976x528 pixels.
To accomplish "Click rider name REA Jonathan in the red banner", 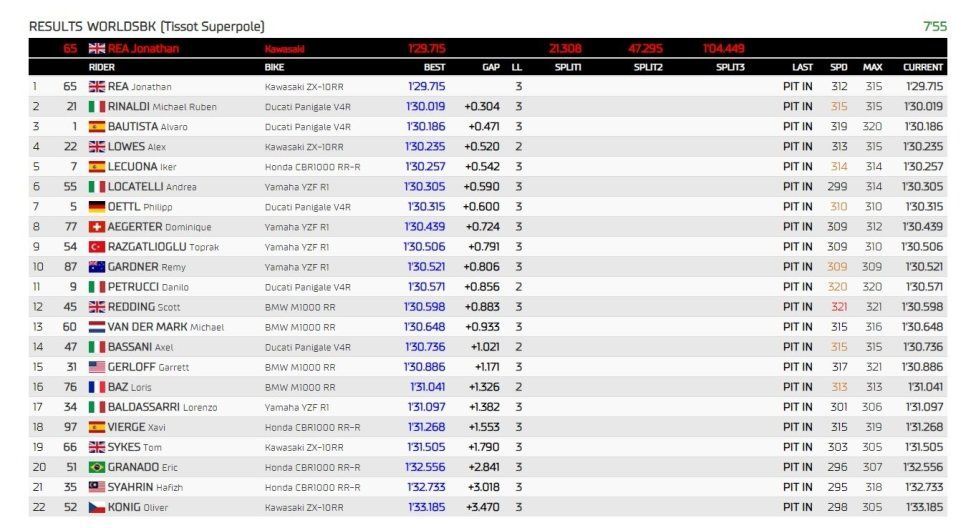I will click(143, 49).
